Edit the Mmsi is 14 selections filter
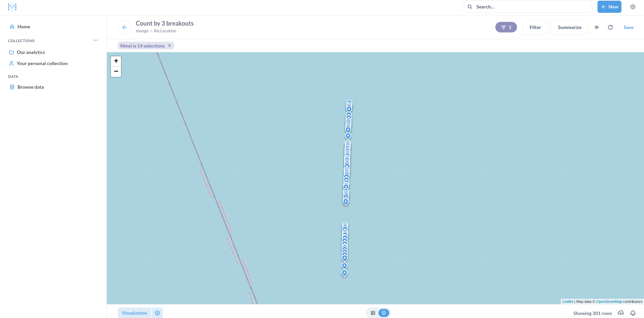 (x=143, y=46)
